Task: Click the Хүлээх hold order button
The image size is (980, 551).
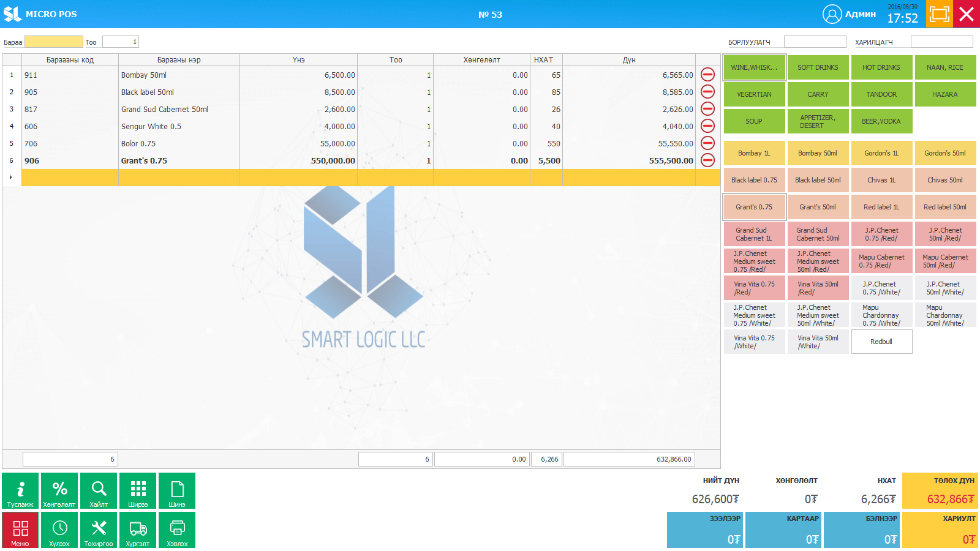Action: [59, 530]
